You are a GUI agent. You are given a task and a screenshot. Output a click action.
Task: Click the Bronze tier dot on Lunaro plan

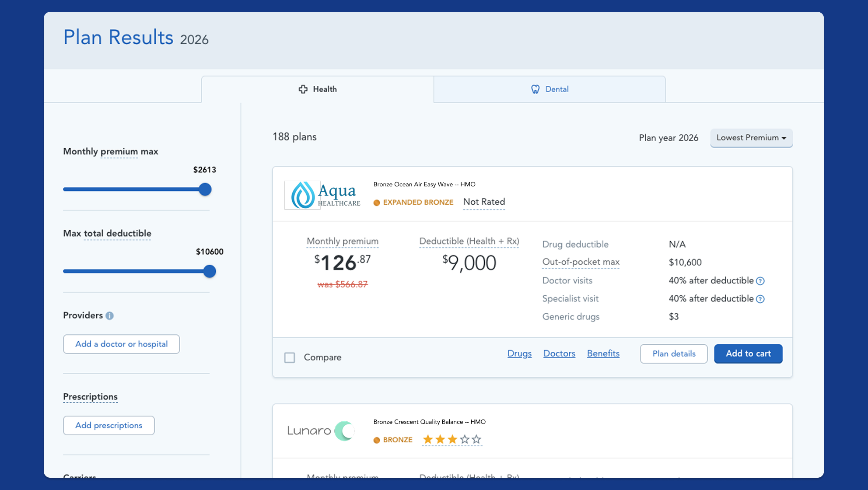pos(377,440)
